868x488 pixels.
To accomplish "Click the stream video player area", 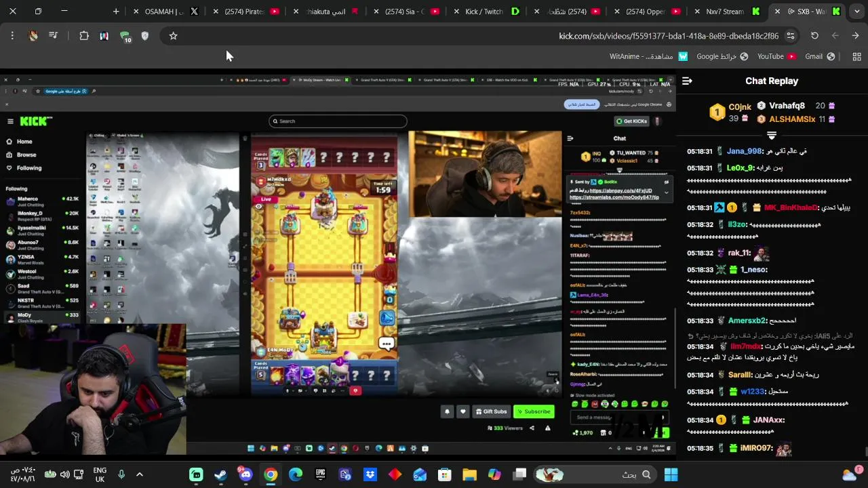I will click(x=338, y=263).
